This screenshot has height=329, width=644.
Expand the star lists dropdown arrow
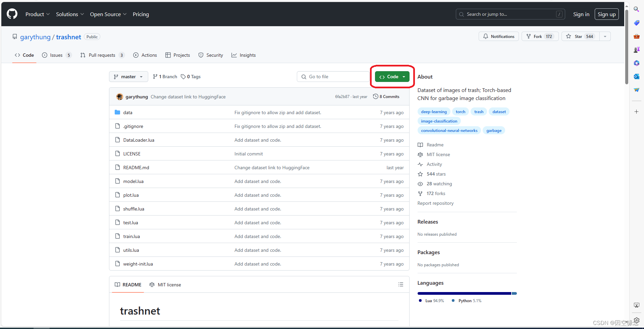click(605, 36)
